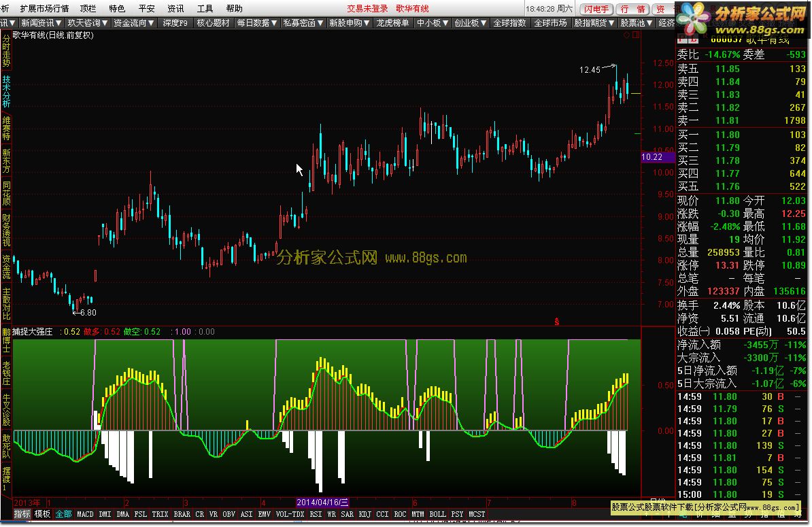Click the 全球市场 toolbar button
This screenshot has height=527, width=812.
click(550, 22)
